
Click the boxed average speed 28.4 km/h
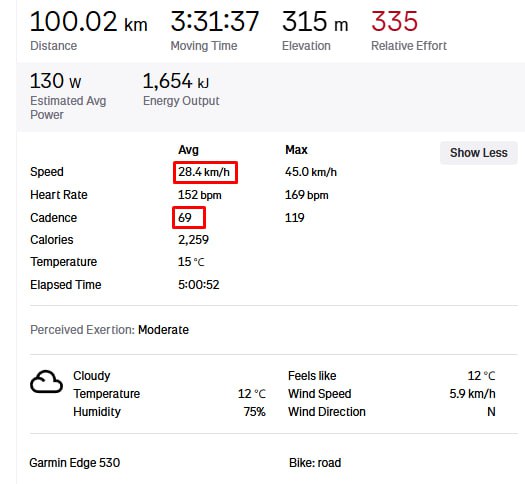pos(204,172)
